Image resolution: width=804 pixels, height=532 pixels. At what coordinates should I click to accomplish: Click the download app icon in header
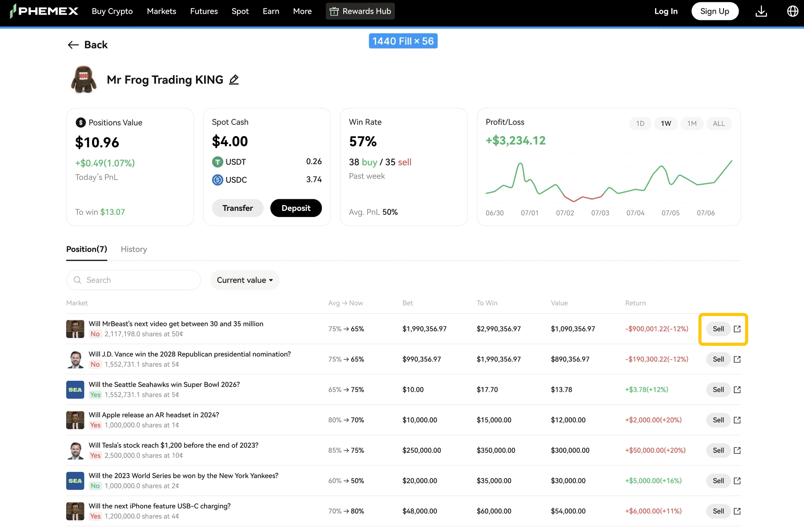pyautogui.click(x=761, y=11)
